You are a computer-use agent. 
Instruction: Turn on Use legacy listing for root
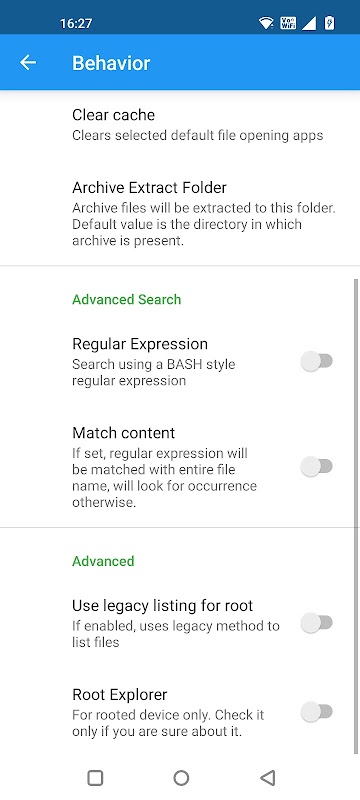316,623
